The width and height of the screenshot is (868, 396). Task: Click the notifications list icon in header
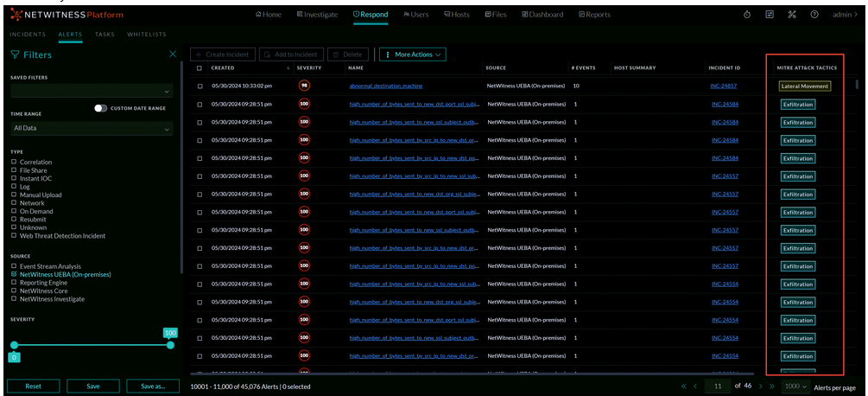(x=770, y=15)
